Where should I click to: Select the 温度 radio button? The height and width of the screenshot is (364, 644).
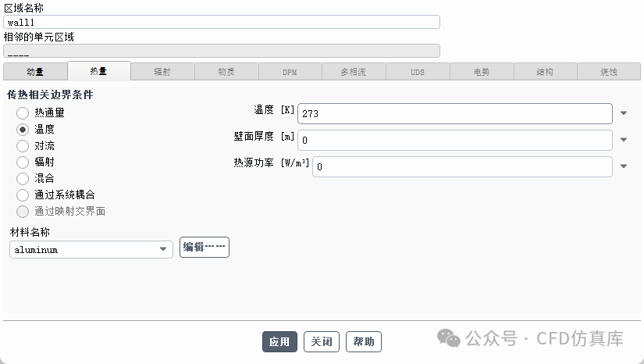23,130
